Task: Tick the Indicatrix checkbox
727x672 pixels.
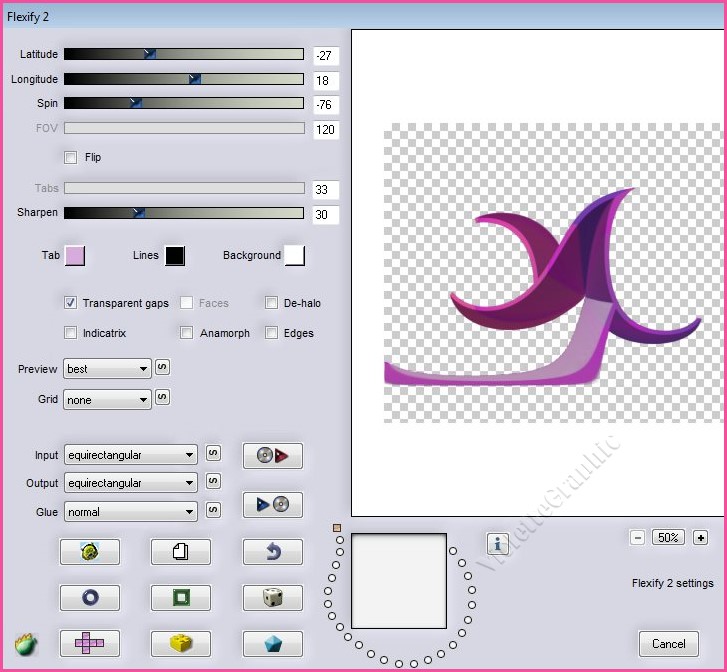Action: coord(71,333)
